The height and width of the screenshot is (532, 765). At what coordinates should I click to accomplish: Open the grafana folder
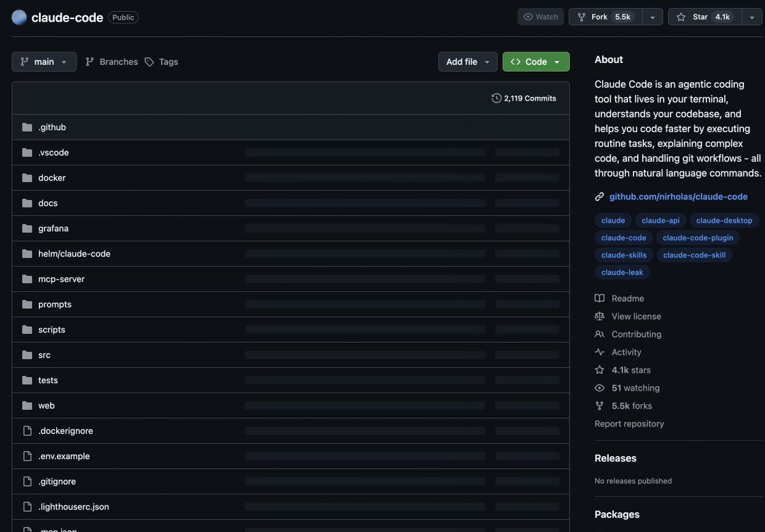pyautogui.click(x=54, y=228)
